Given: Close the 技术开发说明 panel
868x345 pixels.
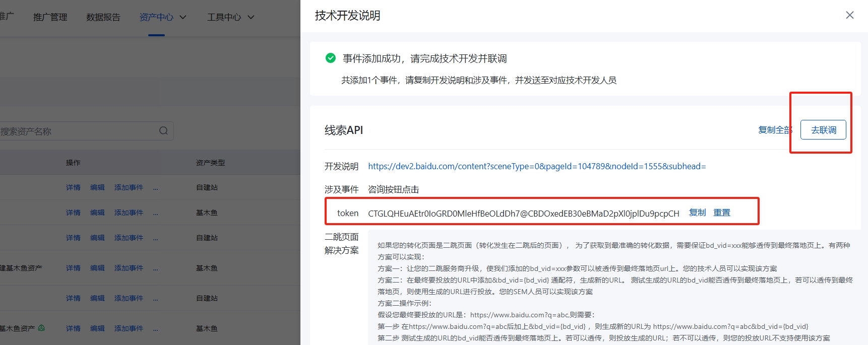Looking at the screenshot, I should 849,15.
